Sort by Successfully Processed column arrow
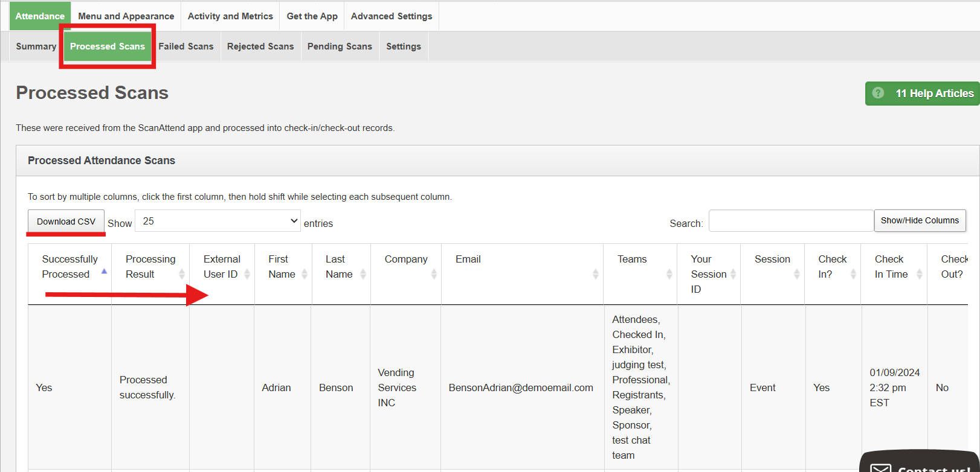The image size is (980, 472). click(104, 272)
